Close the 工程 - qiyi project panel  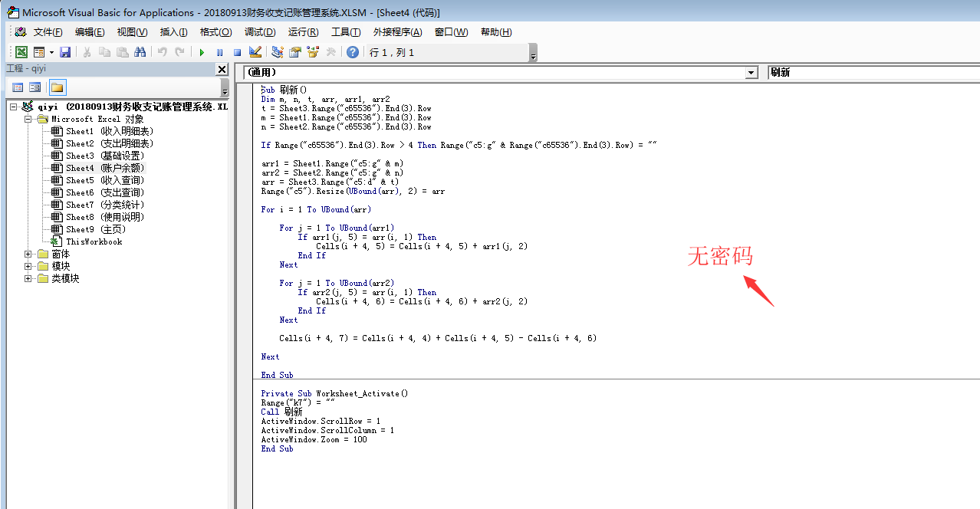pos(222,69)
